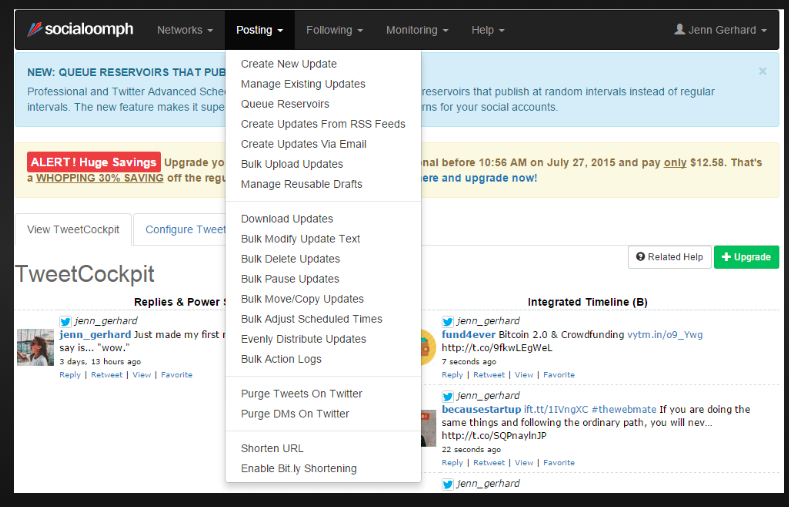Choose Bulk Delete Updates
Image resolution: width=789 pixels, height=507 pixels.
pyautogui.click(x=290, y=259)
